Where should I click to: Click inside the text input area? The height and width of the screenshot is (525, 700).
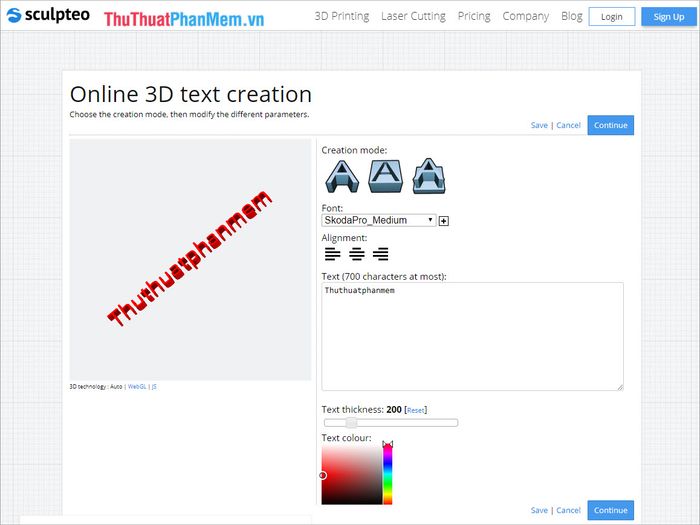point(472,336)
